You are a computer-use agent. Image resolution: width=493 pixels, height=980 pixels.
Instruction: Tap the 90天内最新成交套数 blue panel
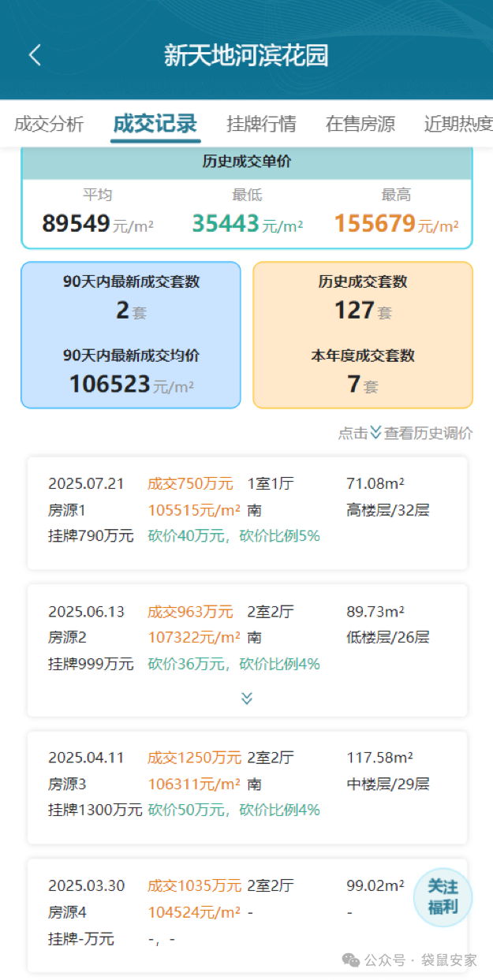click(x=131, y=335)
